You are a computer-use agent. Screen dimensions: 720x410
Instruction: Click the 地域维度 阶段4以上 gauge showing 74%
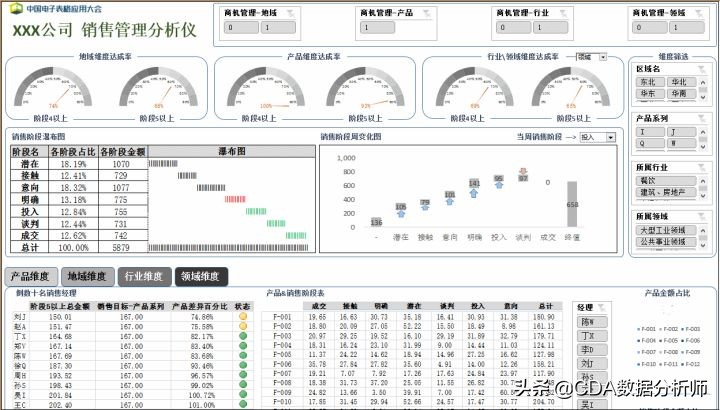point(53,87)
